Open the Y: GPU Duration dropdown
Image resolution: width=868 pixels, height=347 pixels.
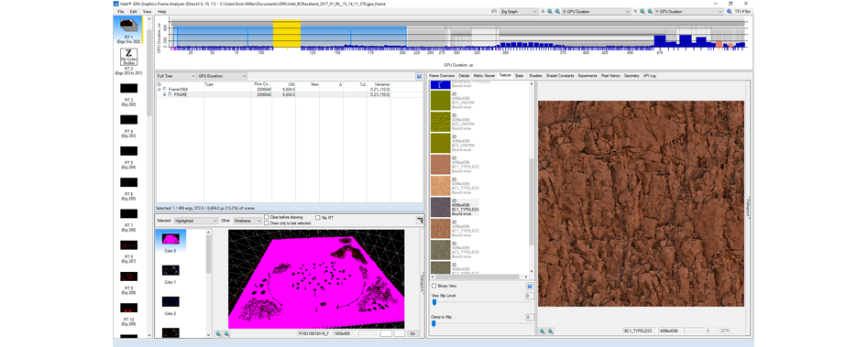[688, 11]
